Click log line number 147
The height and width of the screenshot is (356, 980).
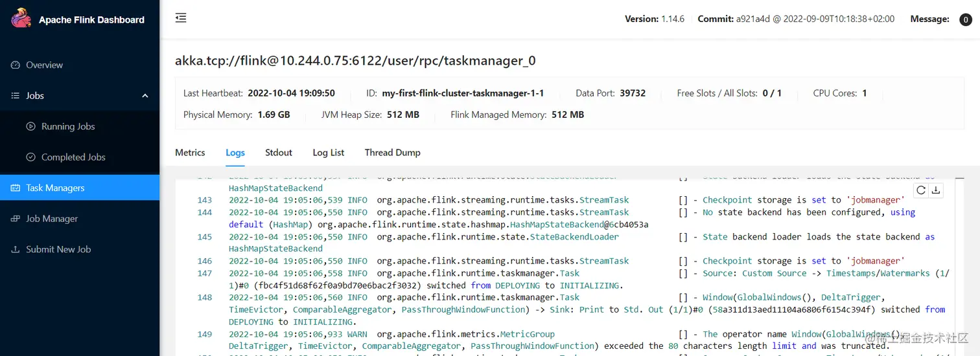(205, 273)
